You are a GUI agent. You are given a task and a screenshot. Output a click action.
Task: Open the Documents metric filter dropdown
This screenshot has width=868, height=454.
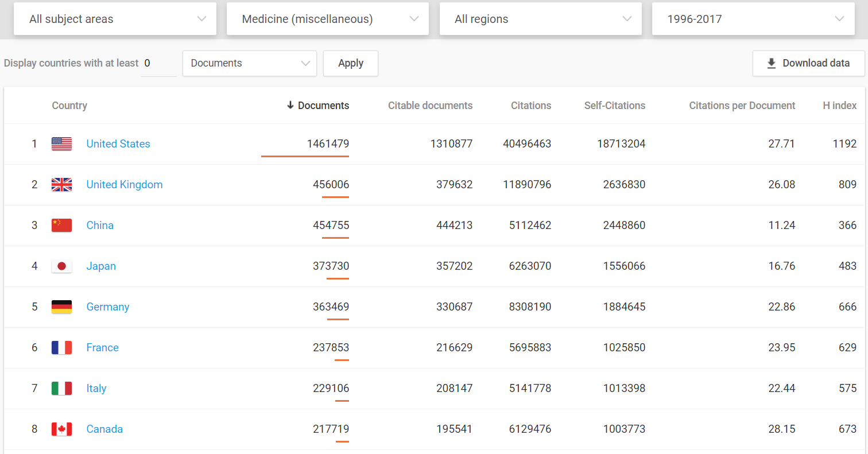click(x=249, y=63)
